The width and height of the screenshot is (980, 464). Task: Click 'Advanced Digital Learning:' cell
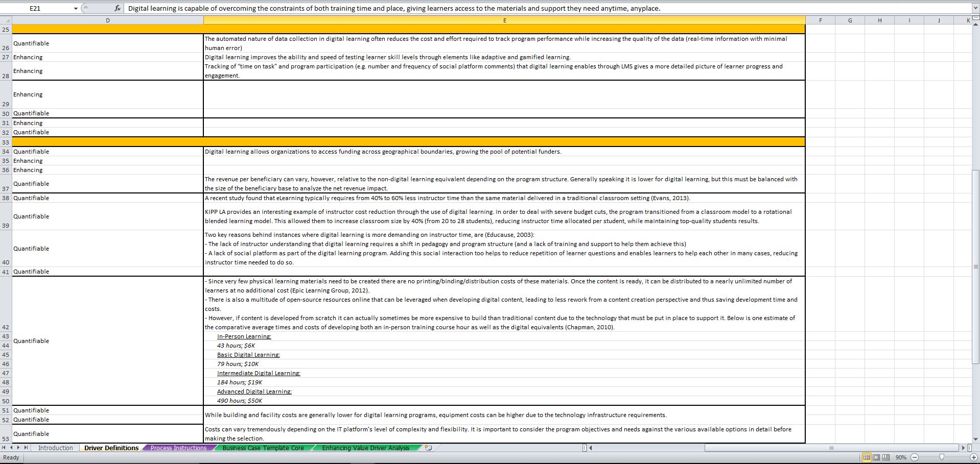(504, 392)
